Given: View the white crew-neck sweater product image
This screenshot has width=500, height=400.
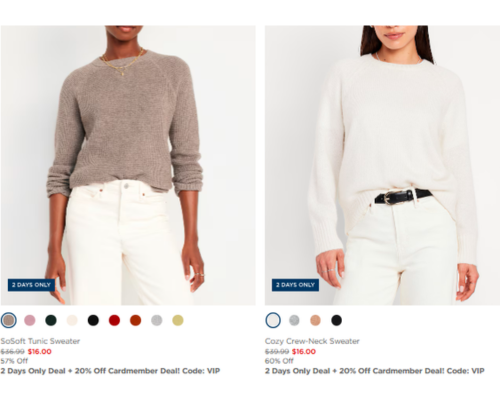Looking at the screenshot, I should pyautogui.click(x=382, y=165).
